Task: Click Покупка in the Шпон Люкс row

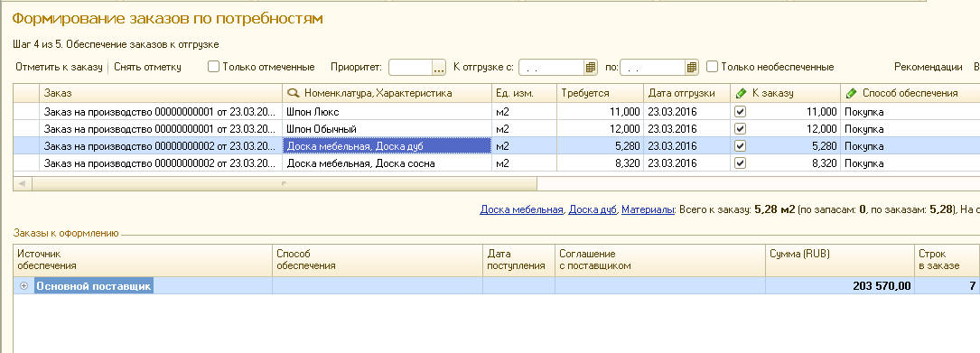Action: click(864, 111)
